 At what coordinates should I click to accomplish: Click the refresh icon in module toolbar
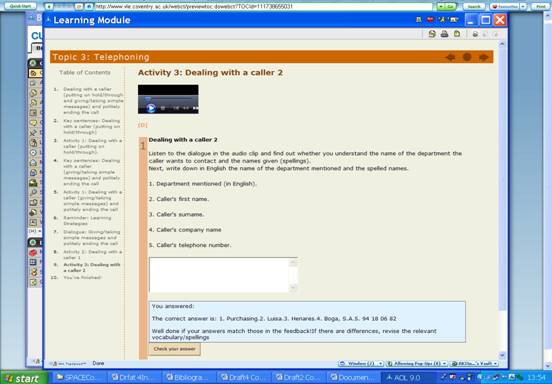432,34
